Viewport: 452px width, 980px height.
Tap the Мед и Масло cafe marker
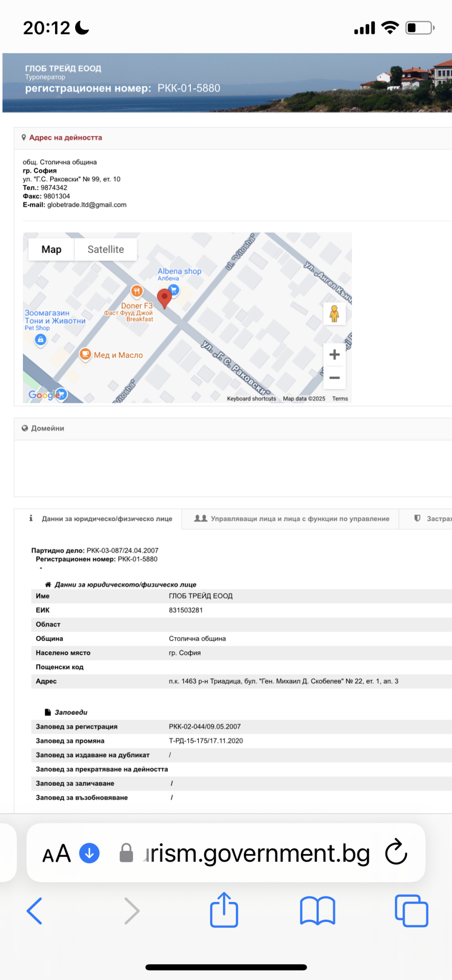85,355
